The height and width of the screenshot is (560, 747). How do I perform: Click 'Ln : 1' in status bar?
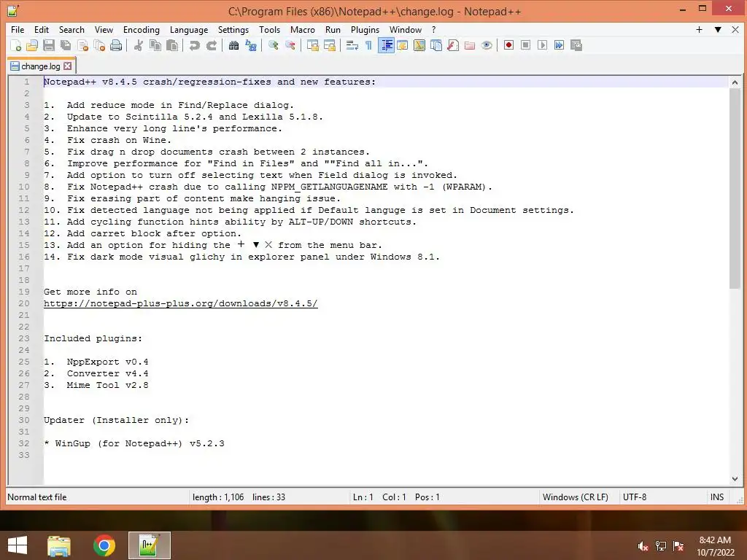coord(363,497)
